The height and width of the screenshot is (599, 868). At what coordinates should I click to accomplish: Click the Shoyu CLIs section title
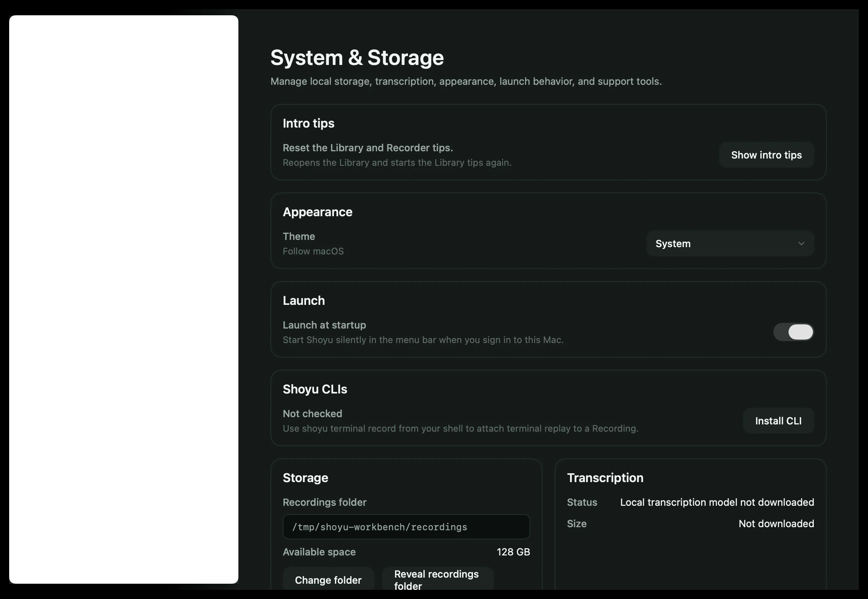coord(315,389)
